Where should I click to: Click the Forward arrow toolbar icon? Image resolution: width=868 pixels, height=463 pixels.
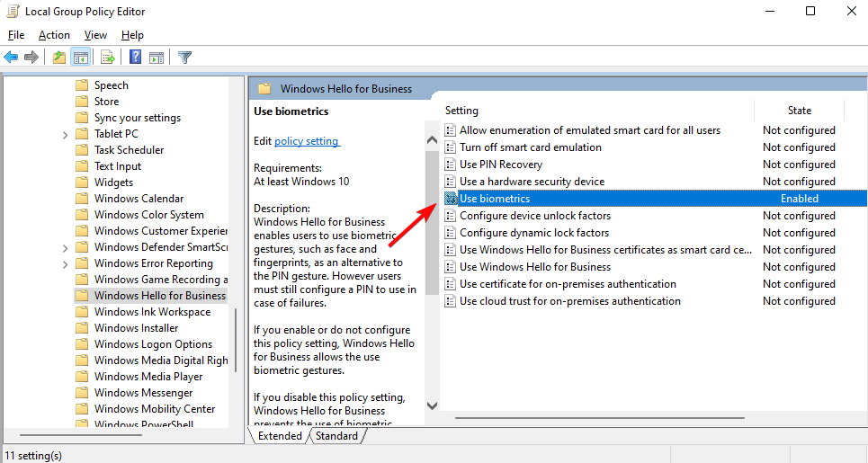click(x=31, y=57)
